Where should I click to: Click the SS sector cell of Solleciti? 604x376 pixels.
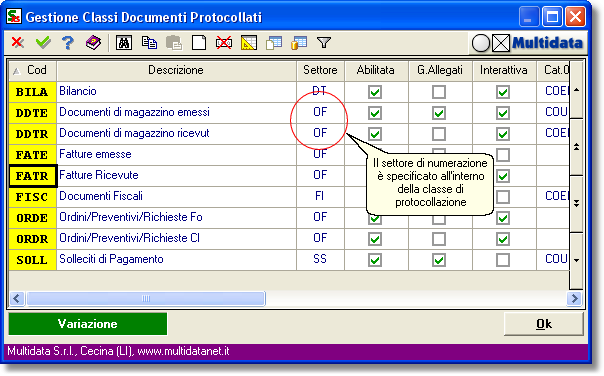coord(320,259)
